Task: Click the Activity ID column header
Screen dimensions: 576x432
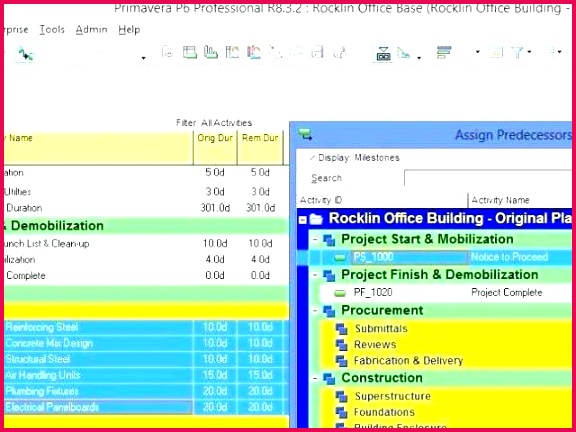Action: tap(382, 200)
